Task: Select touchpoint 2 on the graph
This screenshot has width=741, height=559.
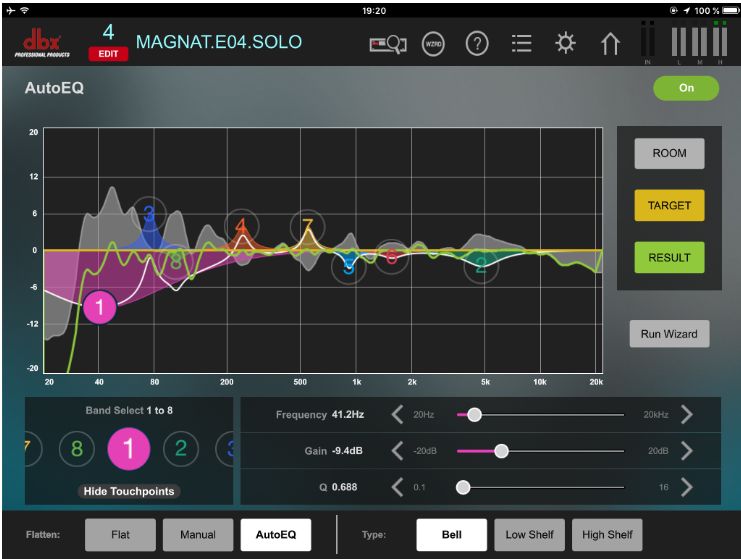Action: [481, 266]
